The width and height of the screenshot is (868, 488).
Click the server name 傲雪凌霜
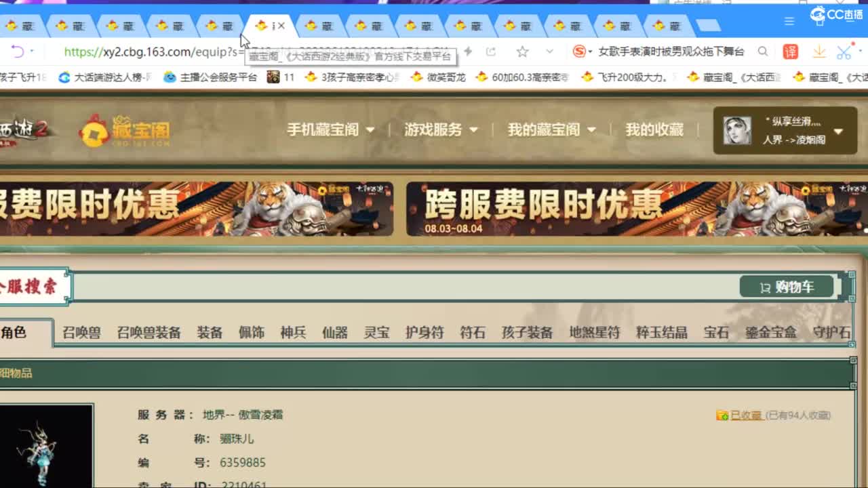click(x=260, y=414)
